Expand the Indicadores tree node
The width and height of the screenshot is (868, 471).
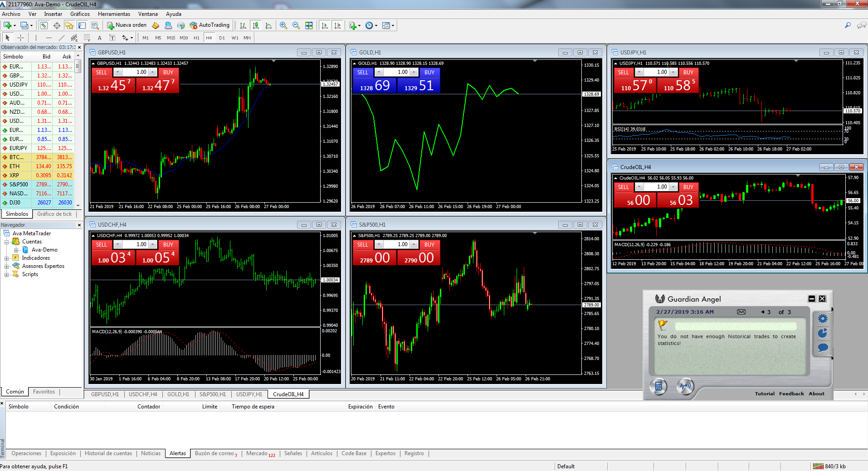pyautogui.click(x=7, y=258)
